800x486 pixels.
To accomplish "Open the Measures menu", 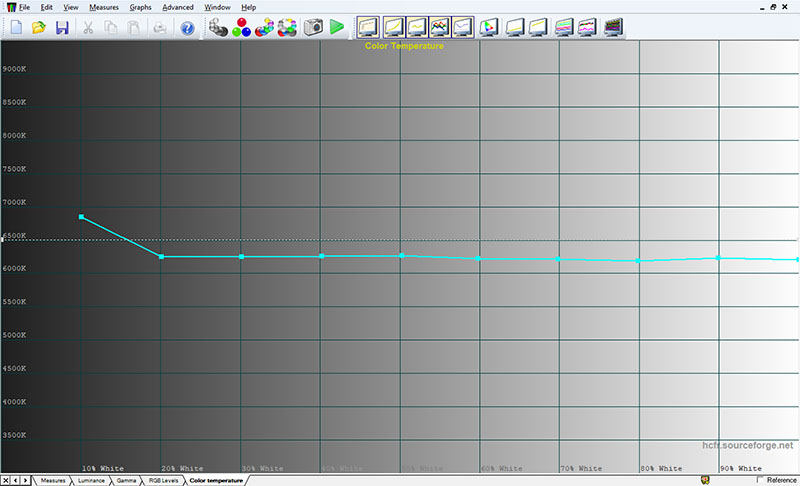I will pyautogui.click(x=104, y=7).
